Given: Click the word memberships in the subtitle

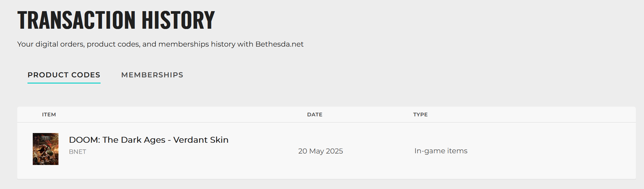Looking at the screenshot, I should coord(183,44).
